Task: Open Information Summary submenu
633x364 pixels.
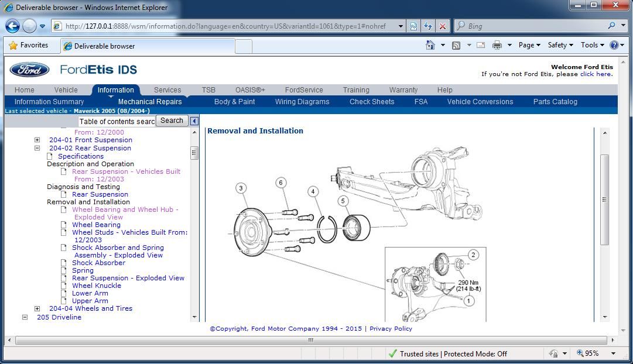Action: pos(49,102)
